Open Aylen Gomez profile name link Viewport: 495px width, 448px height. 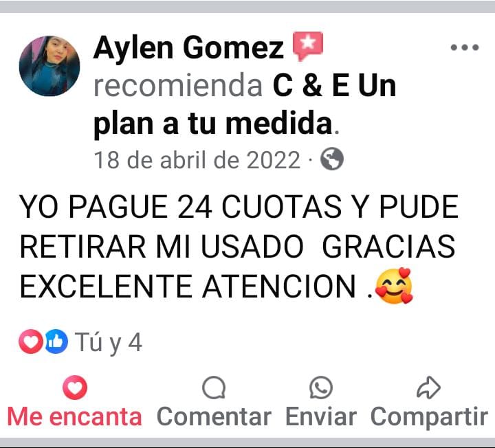click(x=189, y=47)
